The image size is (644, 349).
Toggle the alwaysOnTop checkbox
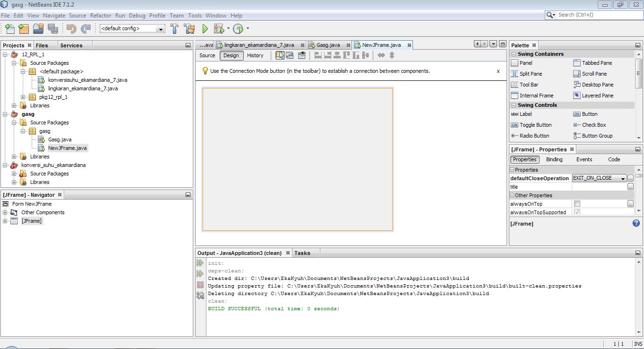coord(577,204)
